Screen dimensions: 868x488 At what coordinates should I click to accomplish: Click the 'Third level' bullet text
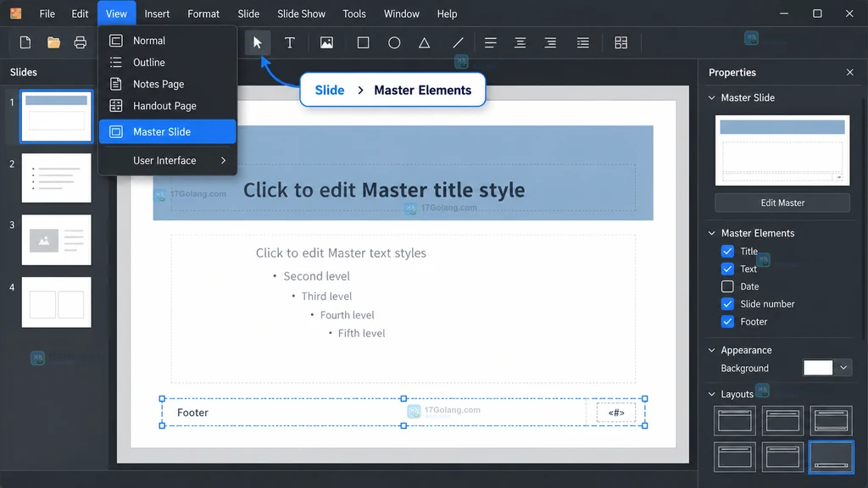point(326,297)
